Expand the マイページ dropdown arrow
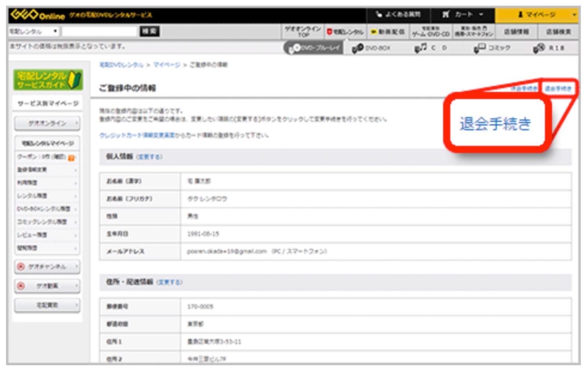The height and width of the screenshot is (370, 588). (574, 15)
